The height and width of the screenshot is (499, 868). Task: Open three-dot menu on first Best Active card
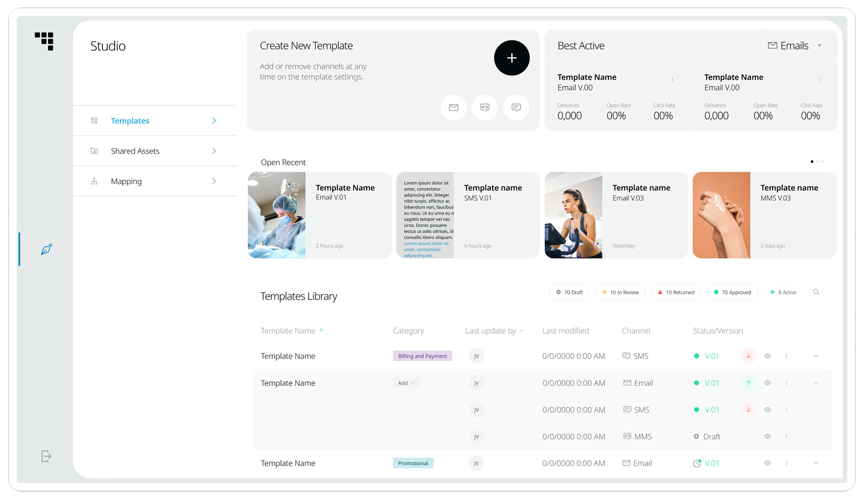click(x=672, y=79)
